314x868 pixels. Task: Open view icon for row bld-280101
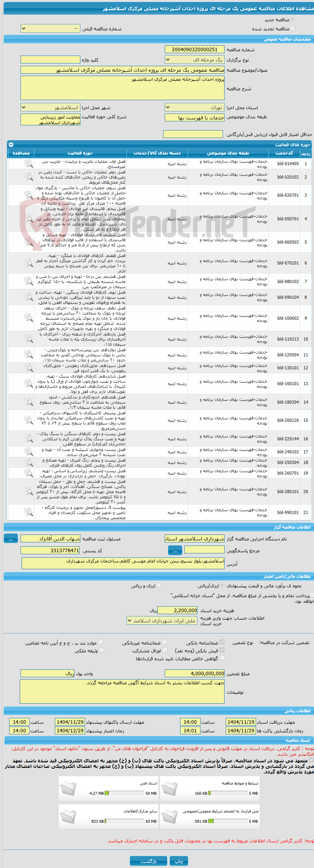[28, 492]
